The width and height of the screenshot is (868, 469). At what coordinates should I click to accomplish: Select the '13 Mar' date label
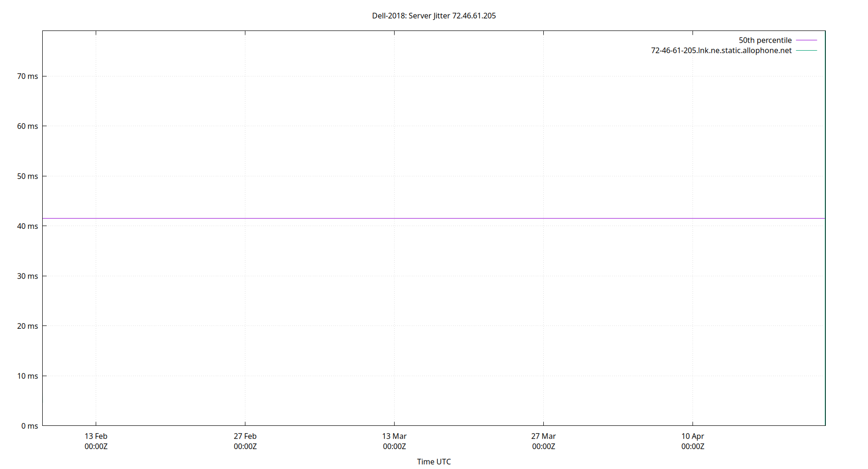(x=395, y=436)
